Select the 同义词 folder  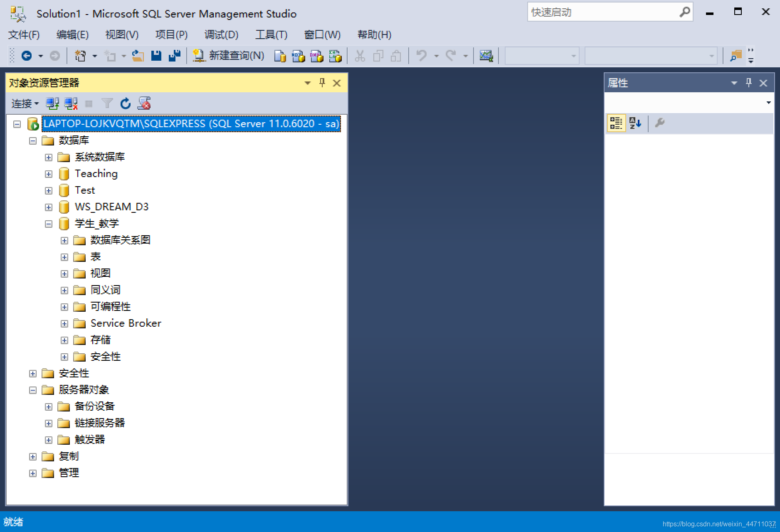(x=106, y=290)
